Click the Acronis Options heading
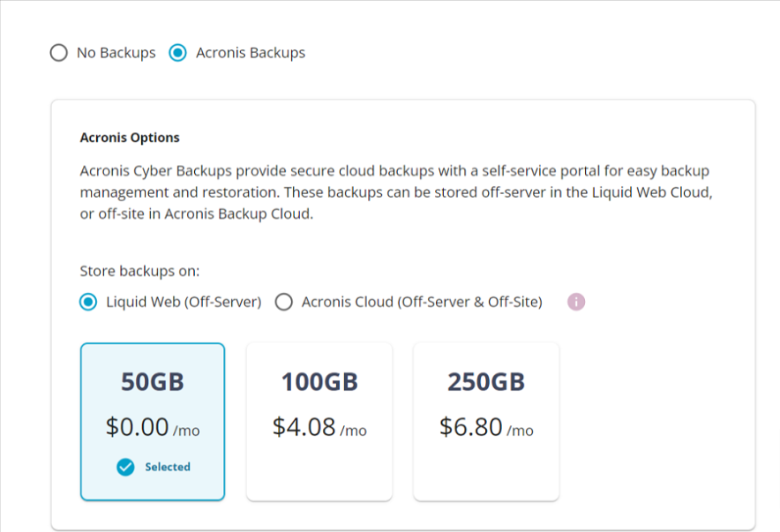This screenshot has width=780, height=532. point(130,138)
